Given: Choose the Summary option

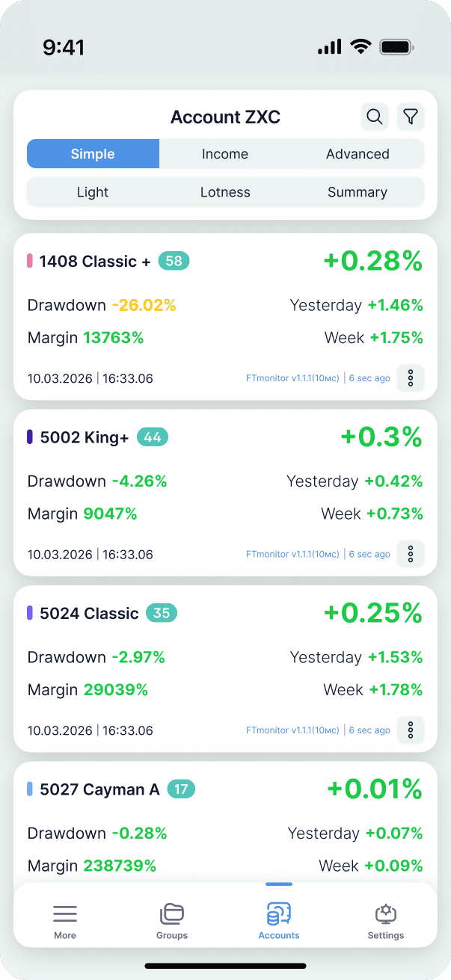Looking at the screenshot, I should click(358, 192).
